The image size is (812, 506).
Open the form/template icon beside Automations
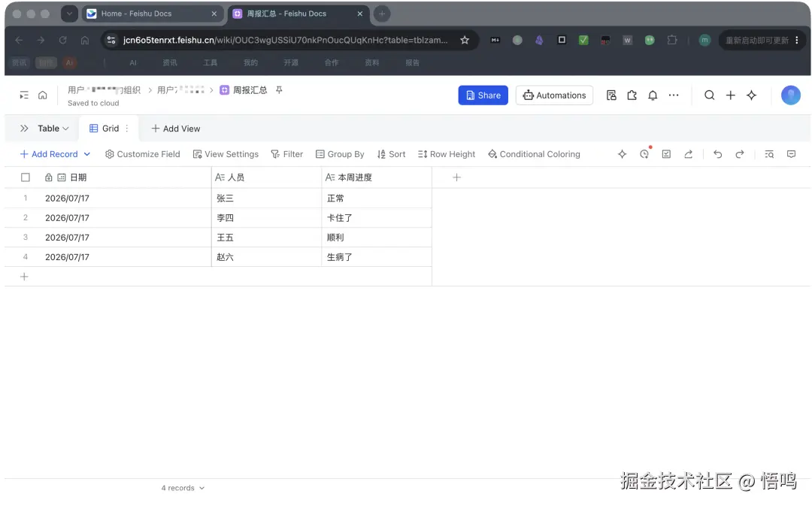(x=611, y=95)
